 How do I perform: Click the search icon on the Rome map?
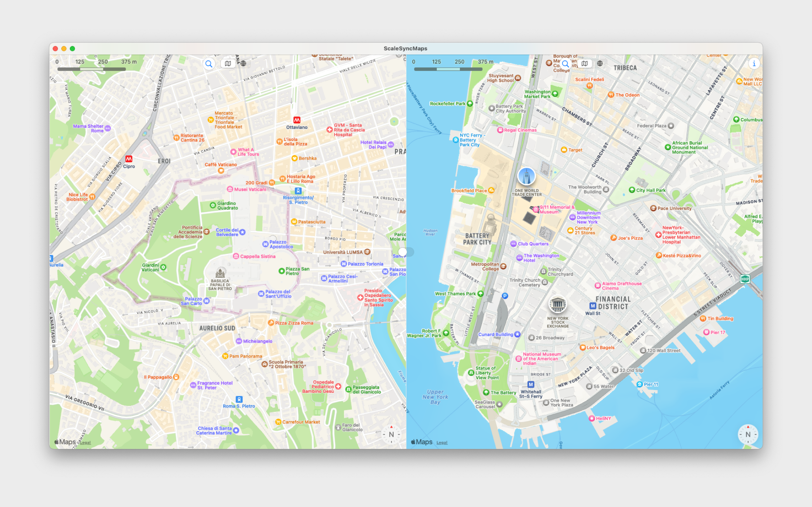[x=209, y=64]
